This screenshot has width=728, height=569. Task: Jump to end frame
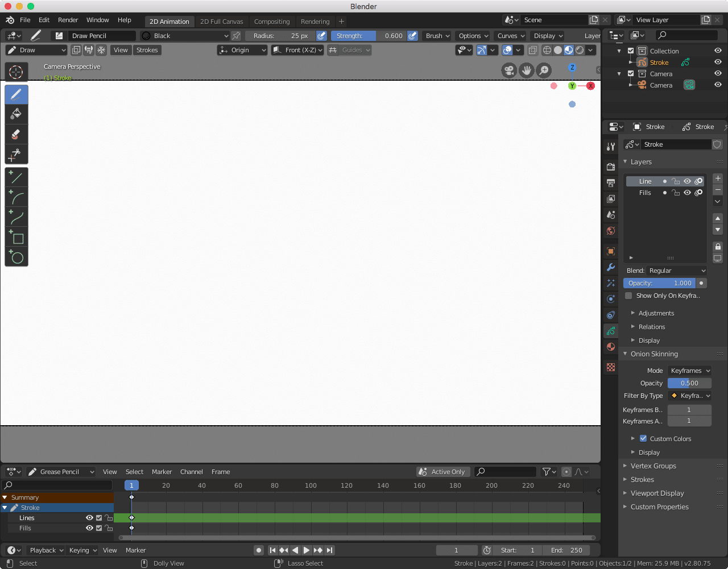pyautogui.click(x=329, y=550)
